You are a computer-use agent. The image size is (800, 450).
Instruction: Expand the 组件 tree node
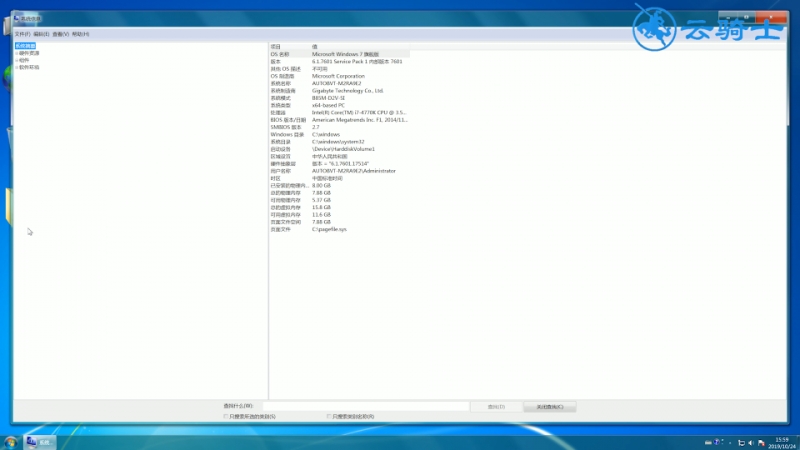(x=16, y=60)
